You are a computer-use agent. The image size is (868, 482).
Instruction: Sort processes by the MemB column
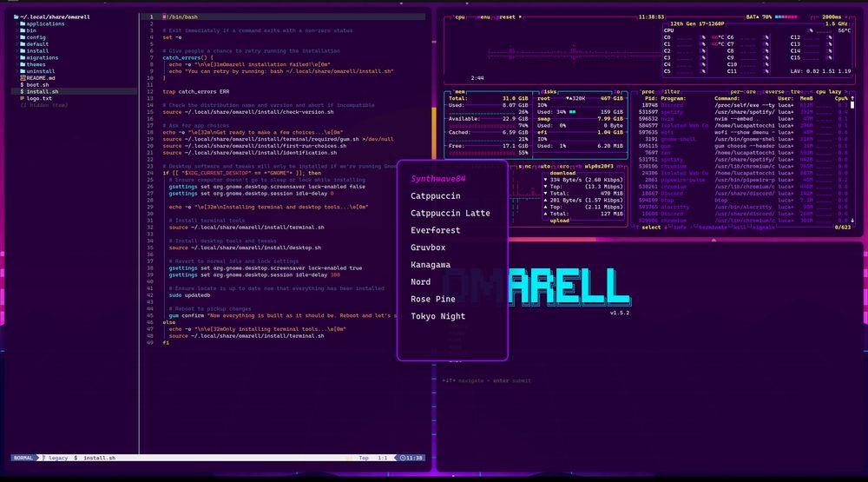(x=806, y=99)
